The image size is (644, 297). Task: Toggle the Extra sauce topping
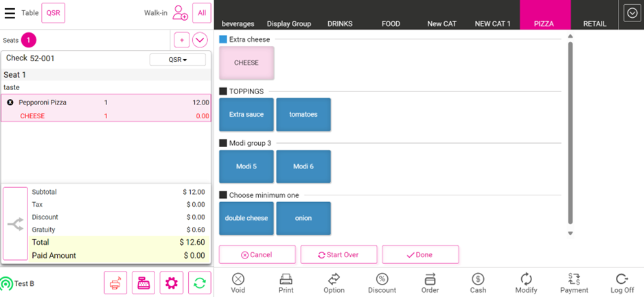tap(246, 114)
